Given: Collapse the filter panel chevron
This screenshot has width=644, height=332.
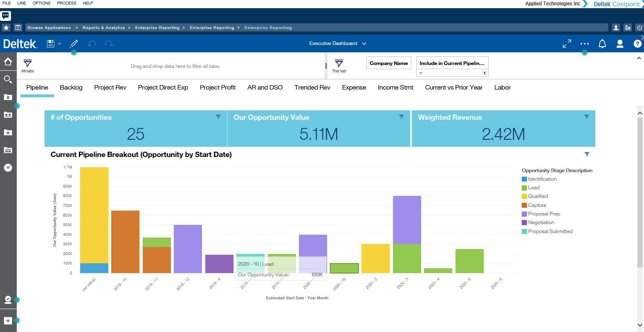Looking at the screenshot, I should click(x=639, y=58).
